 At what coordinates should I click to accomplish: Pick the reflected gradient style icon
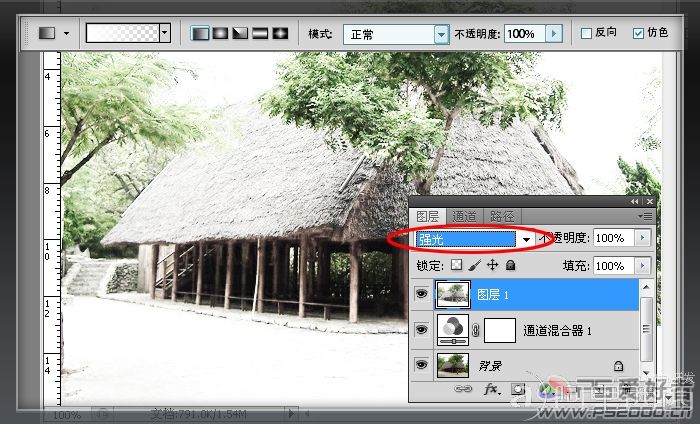260,33
